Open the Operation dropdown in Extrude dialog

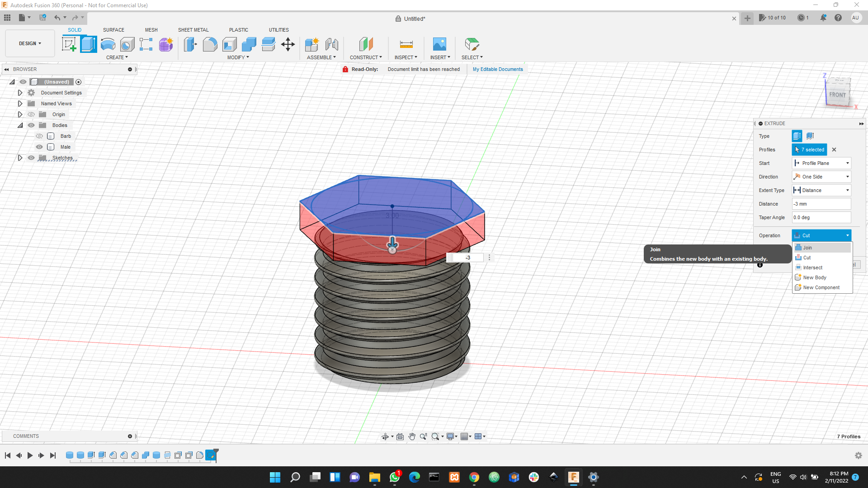[821, 235]
